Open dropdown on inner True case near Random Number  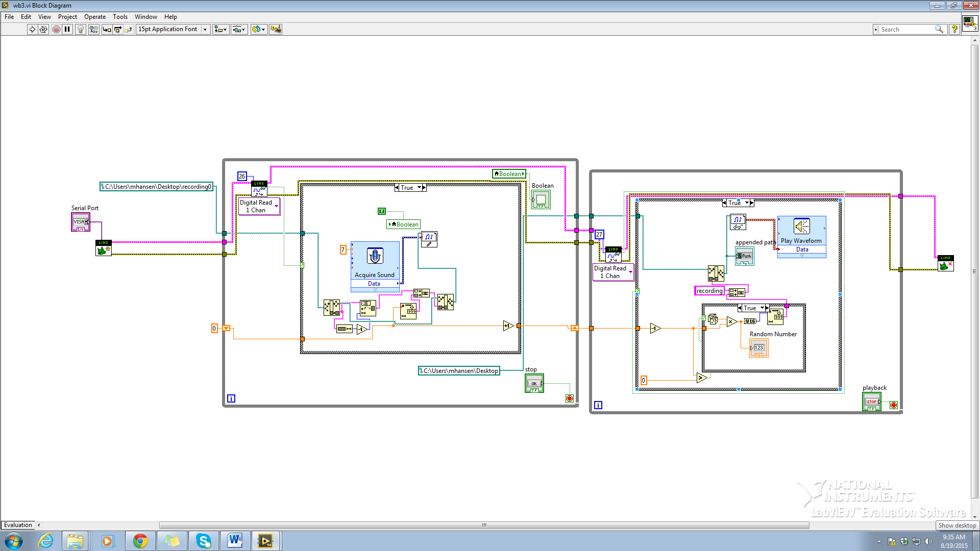point(762,308)
